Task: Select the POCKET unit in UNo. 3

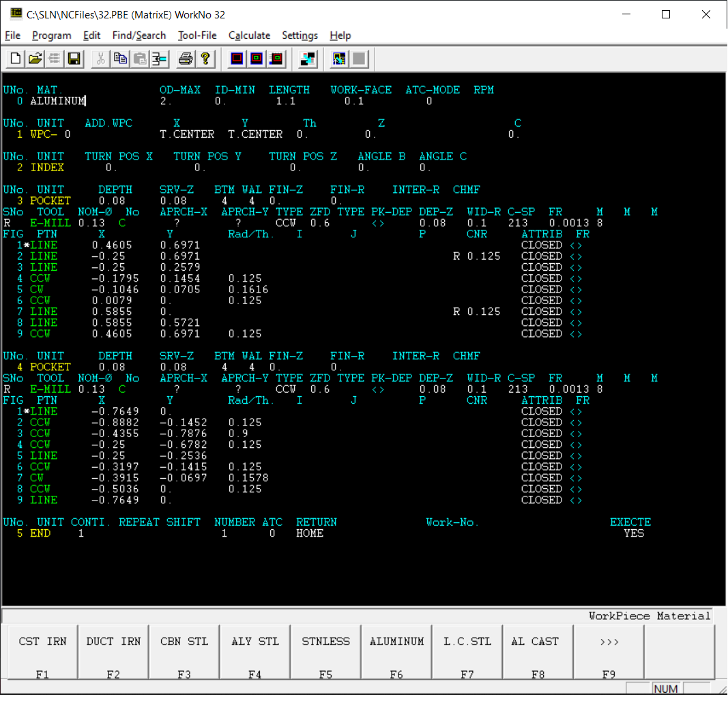Action: 50,201
